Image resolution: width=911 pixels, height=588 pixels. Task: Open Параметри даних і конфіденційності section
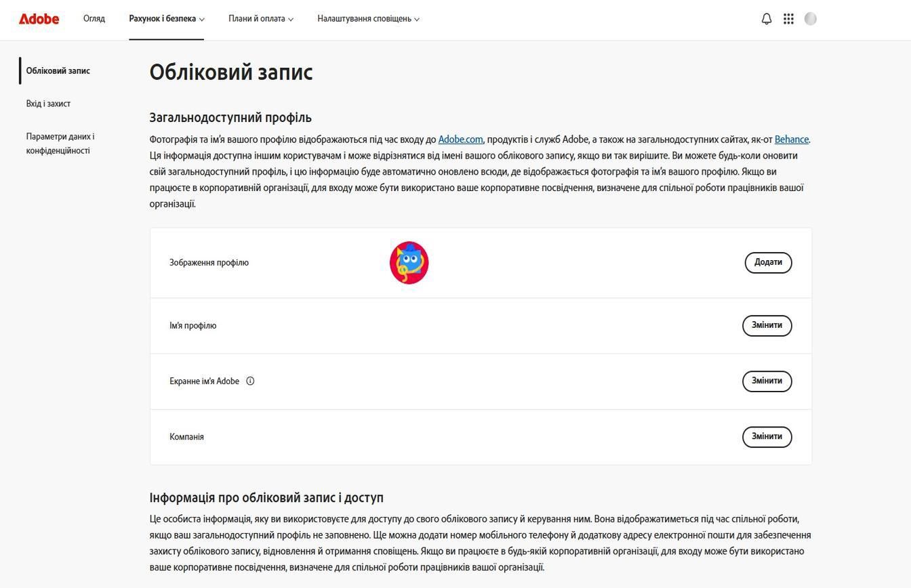[60, 143]
